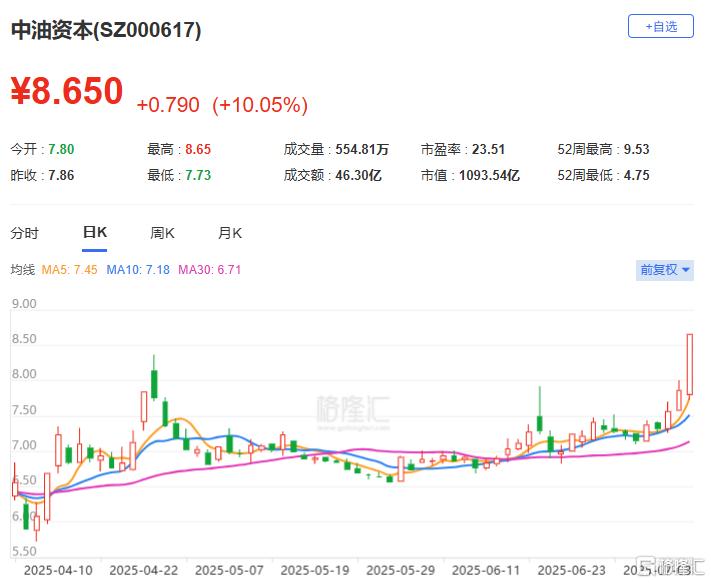Open the 周K weekly chart tab
The image size is (711, 583).
[162, 233]
